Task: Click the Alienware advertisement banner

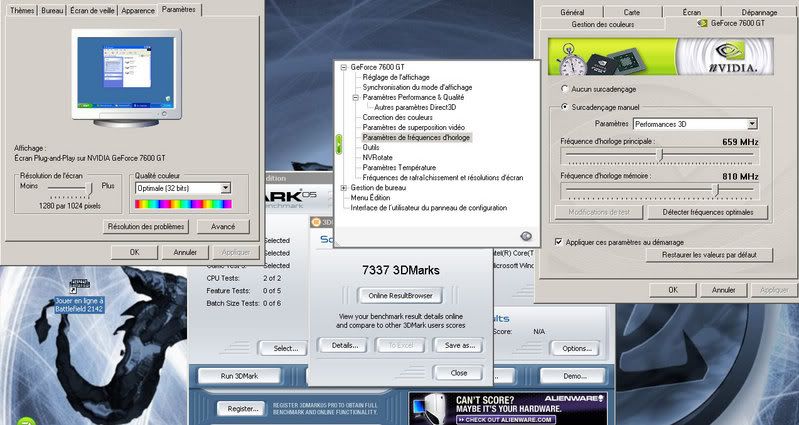Action: pos(508,408)
